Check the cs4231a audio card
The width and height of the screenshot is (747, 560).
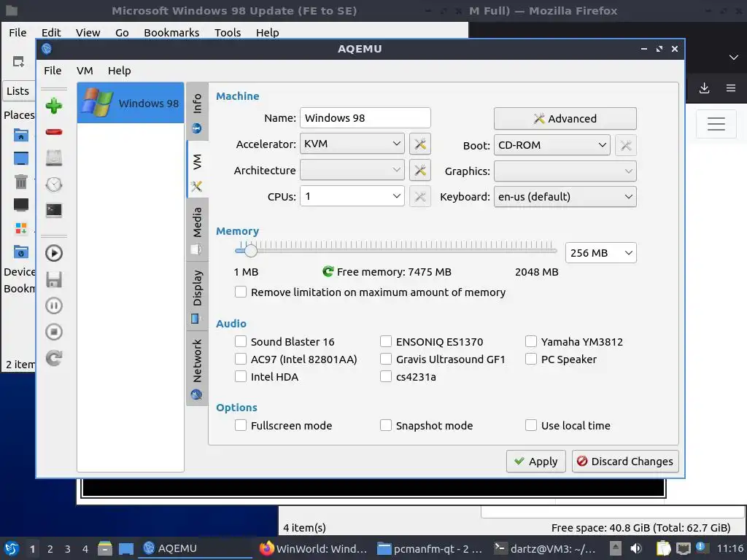point(386,377)
